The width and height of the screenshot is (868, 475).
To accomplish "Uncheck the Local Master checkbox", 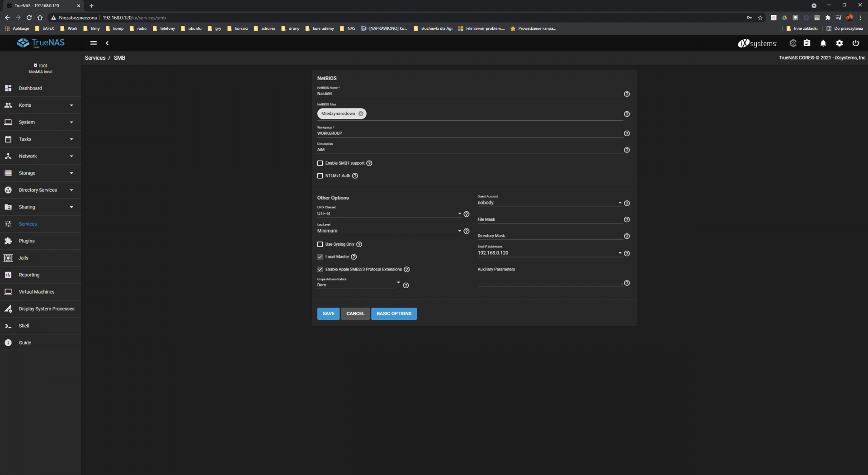I will coord(320,257).
